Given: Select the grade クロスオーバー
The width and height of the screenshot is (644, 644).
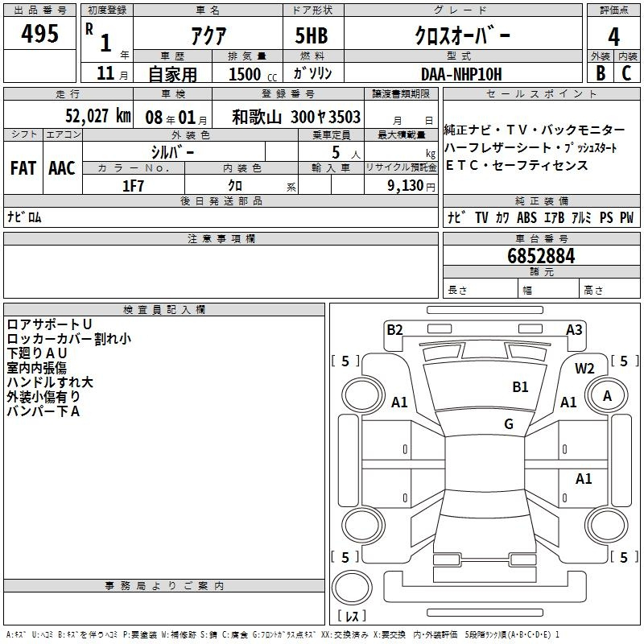Looking at the screenshot, I should tap(463, 35).
